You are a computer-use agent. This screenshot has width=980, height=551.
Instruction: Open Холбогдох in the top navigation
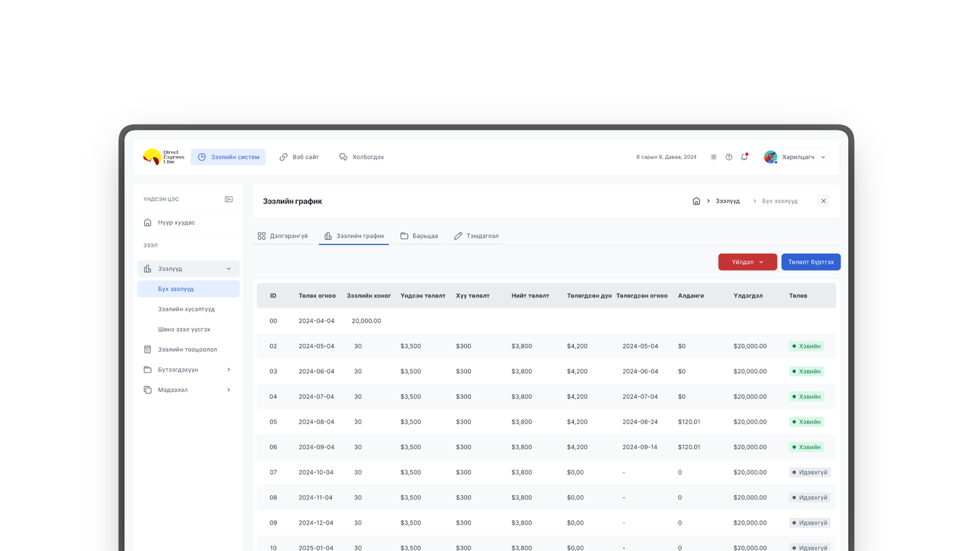coord(361,157)
